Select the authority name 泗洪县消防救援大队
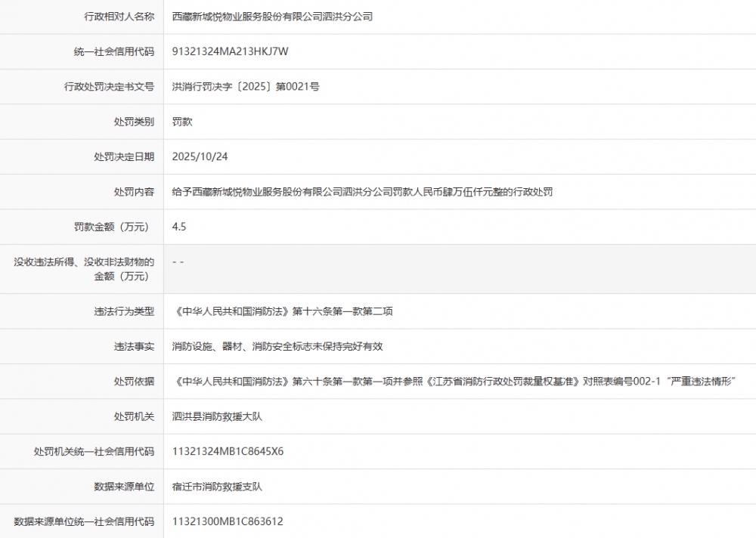The image size is (756, 538). pyautogui.click(x=217, y=416)
